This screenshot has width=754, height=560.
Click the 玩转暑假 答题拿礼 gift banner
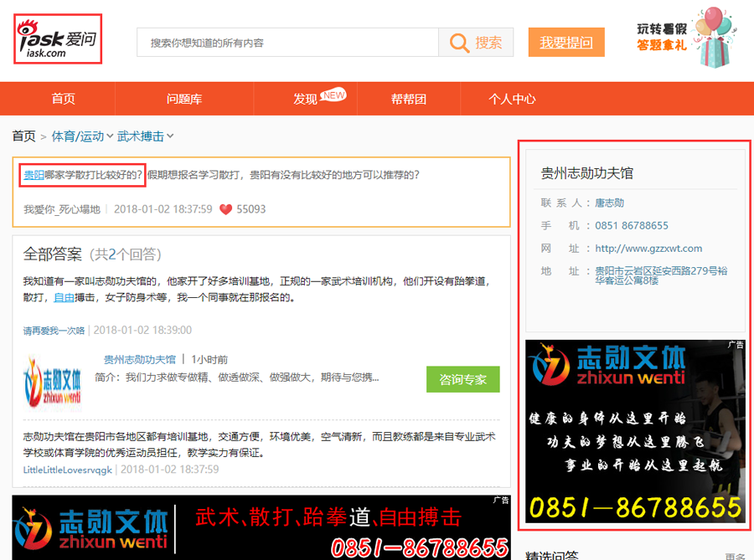click(685, 38)
